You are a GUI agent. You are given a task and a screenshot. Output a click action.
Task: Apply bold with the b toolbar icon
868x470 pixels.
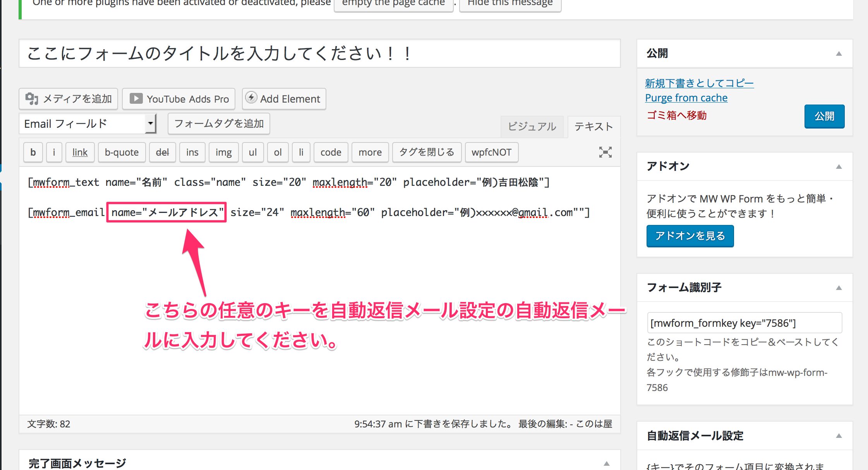coord(33,152)
